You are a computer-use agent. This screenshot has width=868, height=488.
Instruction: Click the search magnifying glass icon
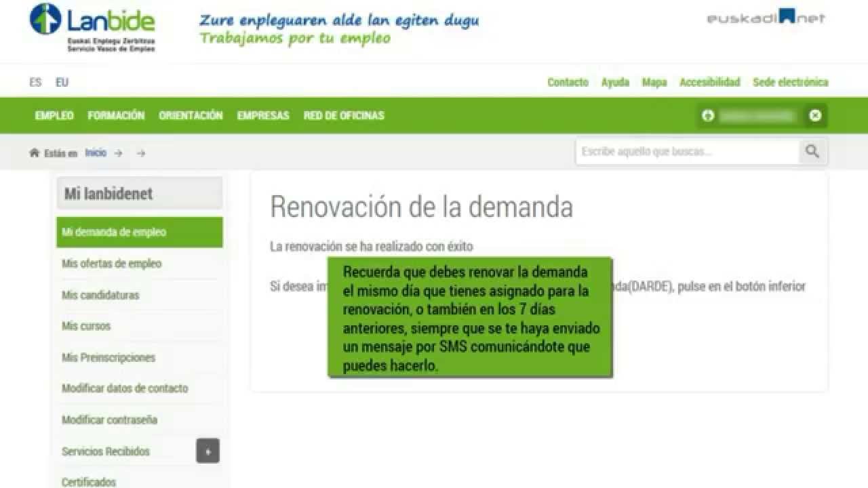(x=812, y=152)
